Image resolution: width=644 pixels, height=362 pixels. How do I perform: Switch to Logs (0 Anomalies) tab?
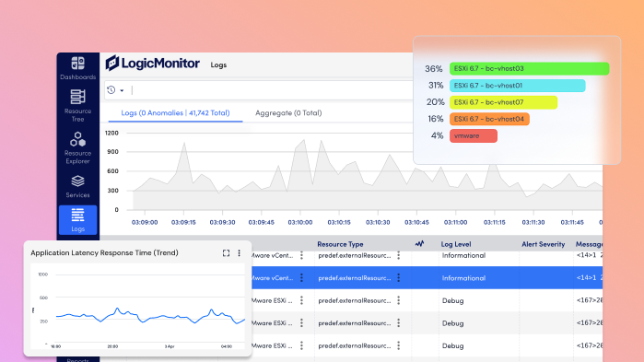tap(175, 113)
